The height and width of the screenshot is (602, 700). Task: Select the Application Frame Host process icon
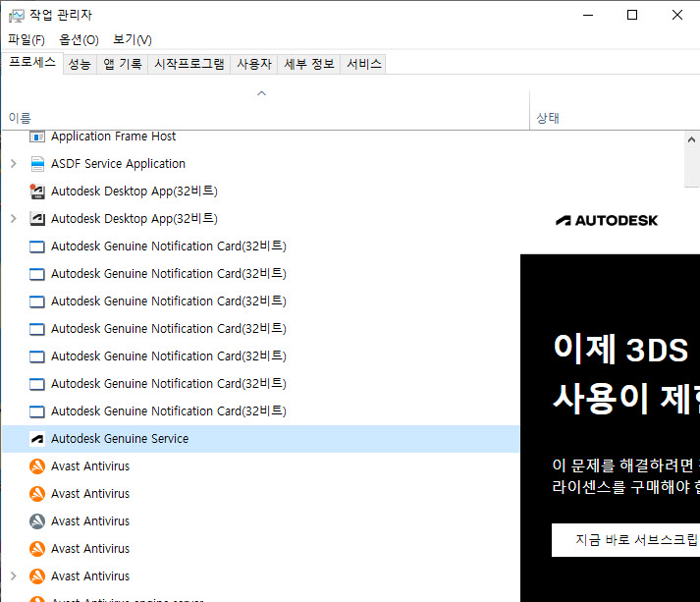pos(37,137)
